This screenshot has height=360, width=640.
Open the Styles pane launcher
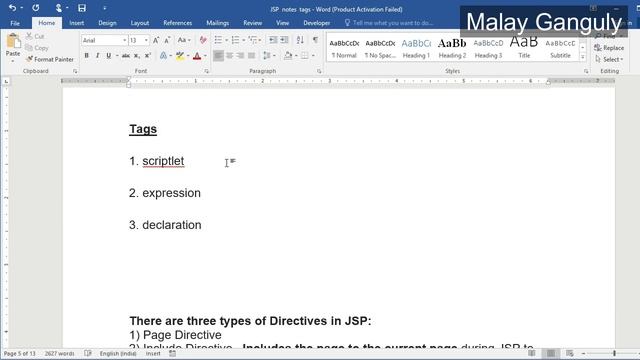(586, 71)
